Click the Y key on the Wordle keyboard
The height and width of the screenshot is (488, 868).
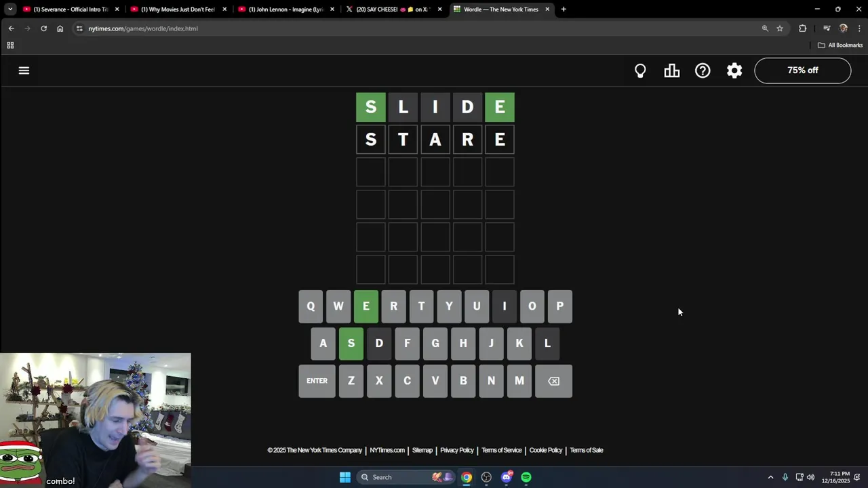point(449,306)
